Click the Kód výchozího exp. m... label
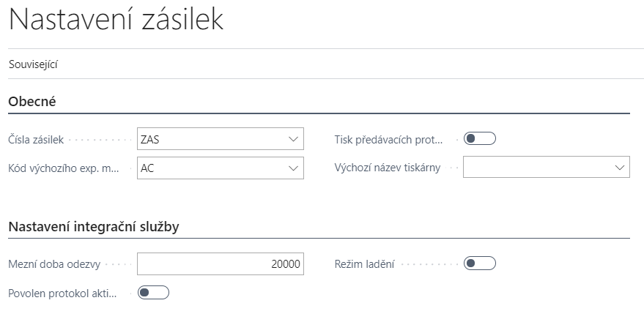The image size is (644, 314). pyautogui.click(x=63, y=168)
